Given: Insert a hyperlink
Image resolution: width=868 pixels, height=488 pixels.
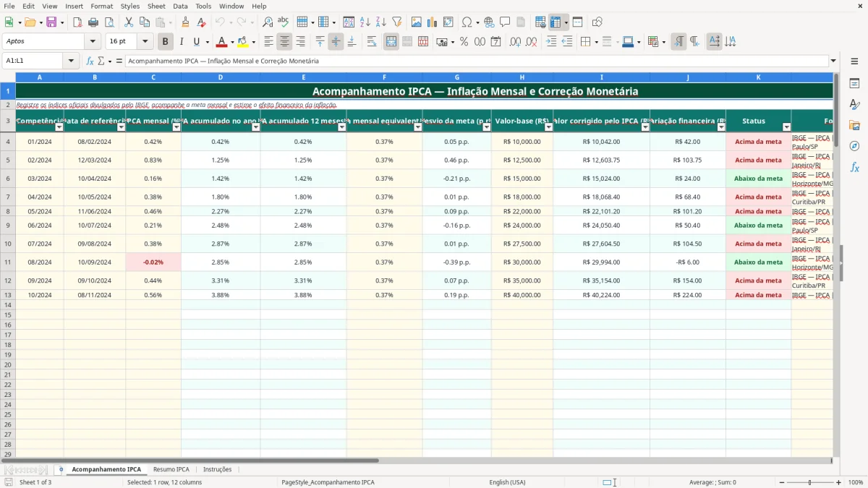Looking at the screenshot, I should pyautogui.click(x=489, y=22).
